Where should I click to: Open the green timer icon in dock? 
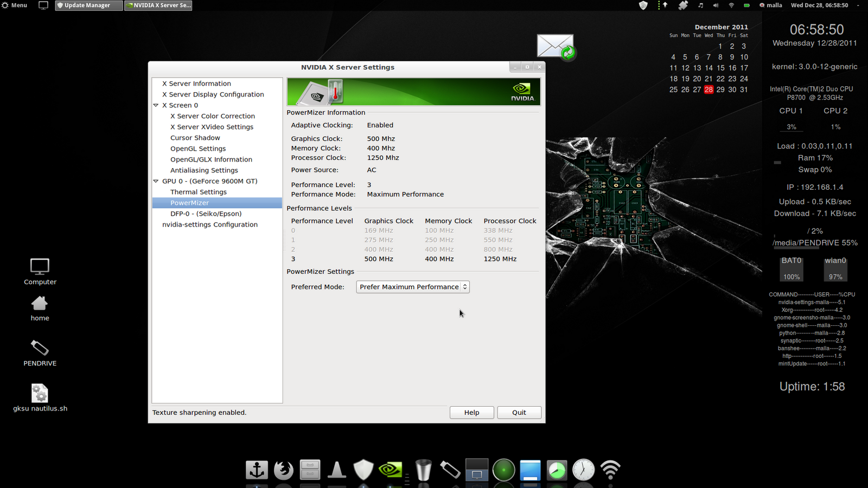click(557, 470)
